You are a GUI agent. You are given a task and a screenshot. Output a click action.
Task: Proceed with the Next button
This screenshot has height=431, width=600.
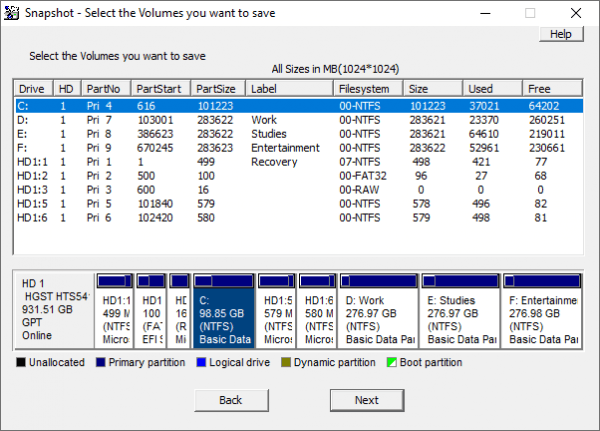coord(367,400)
